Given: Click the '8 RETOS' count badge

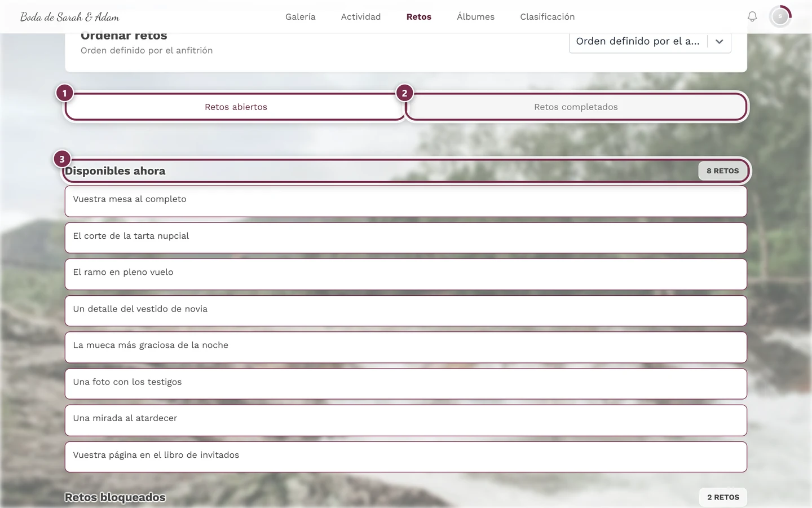Looking at the screenshot, I should tap(723, 171).
